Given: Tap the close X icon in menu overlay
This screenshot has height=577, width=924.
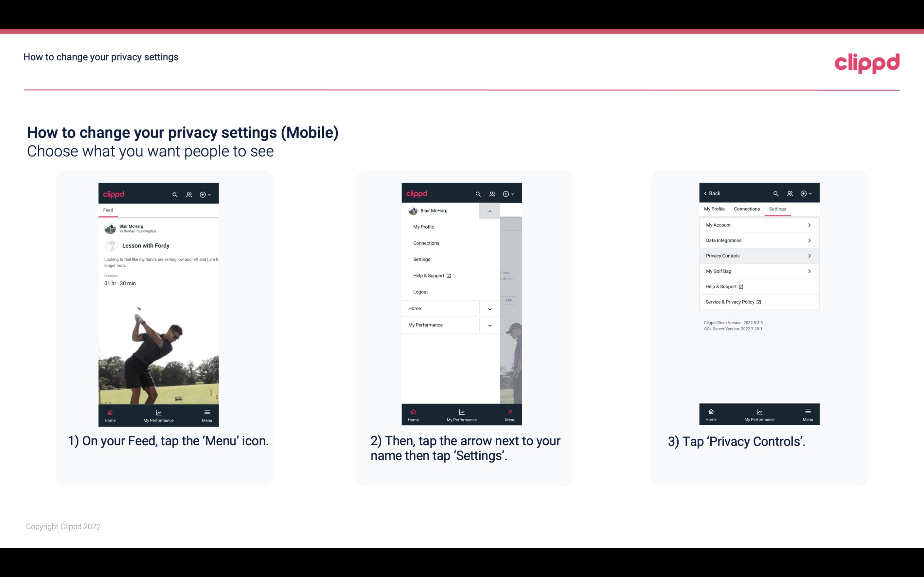Looking at the screenshot, I should tap(509, 411).
